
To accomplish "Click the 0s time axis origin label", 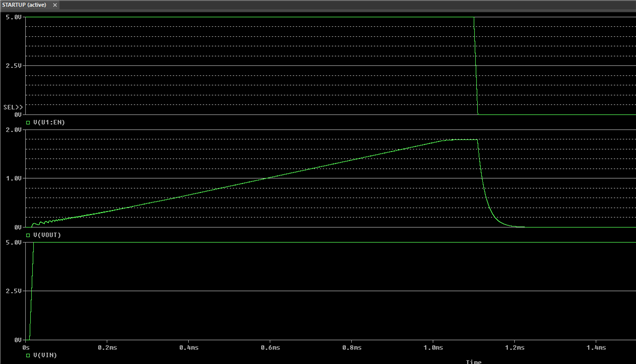I will (x=26, y=347).
